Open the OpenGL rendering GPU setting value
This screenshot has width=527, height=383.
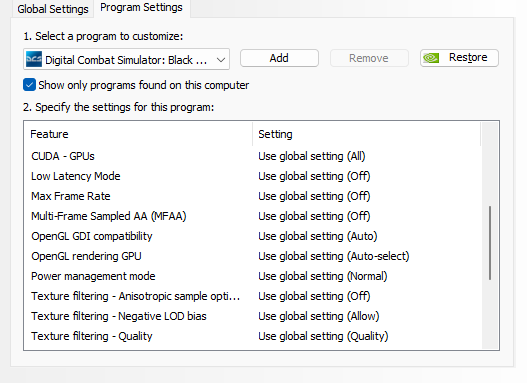point(333,256)
